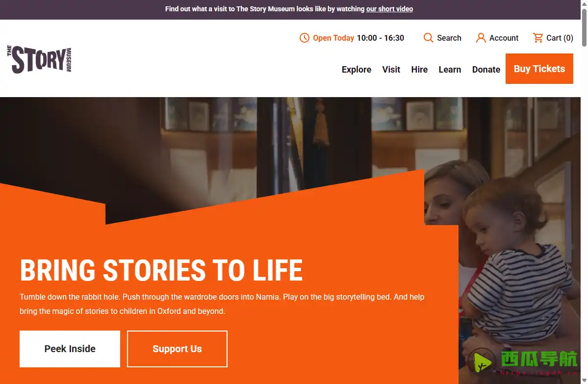
Task: Follow the 'our short video' link
Action: click(x=389, y=9)
